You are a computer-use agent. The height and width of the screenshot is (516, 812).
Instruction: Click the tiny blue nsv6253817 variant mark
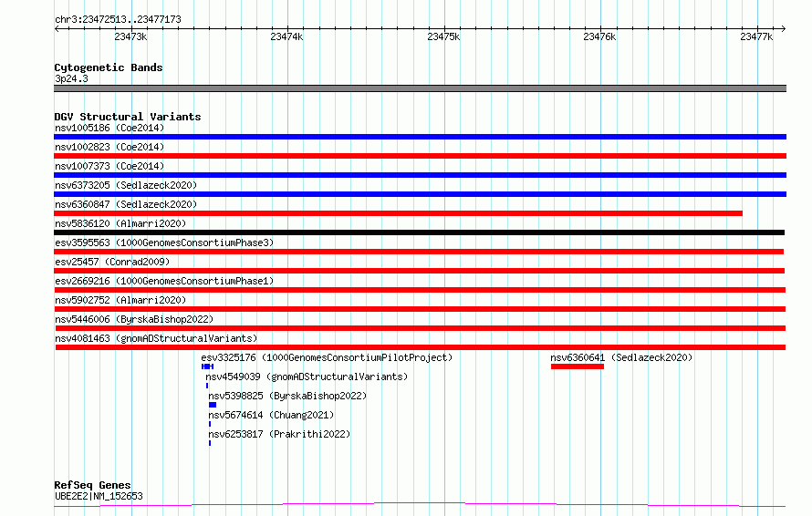tap(210, 443)
